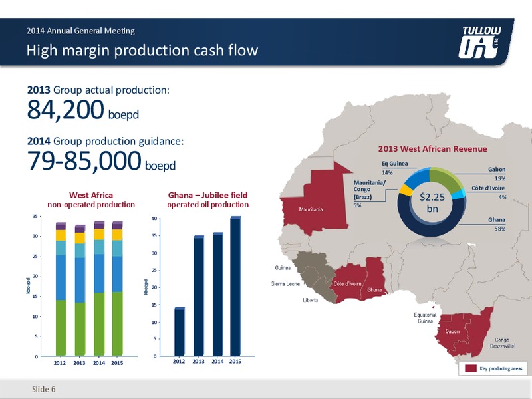Click the 2013 stacked bar in West Africa chart
The image size is (532, 399).
point(80,291)
